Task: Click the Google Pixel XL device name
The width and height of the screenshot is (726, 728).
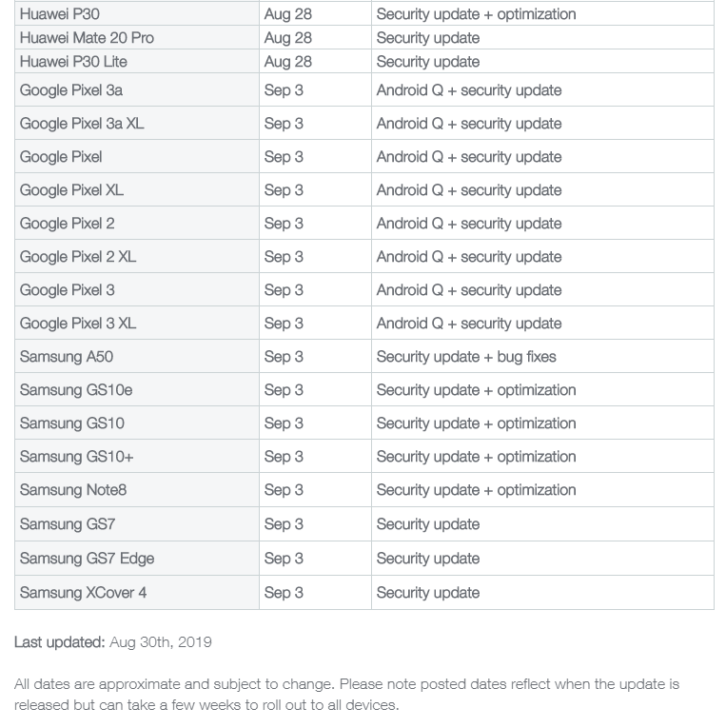Action: point(71,190)
